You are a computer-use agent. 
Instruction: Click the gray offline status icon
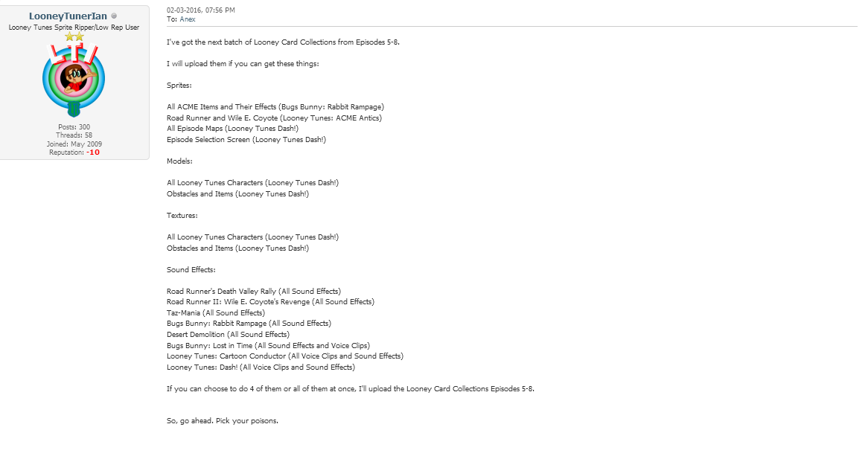(x=114, y=16)
